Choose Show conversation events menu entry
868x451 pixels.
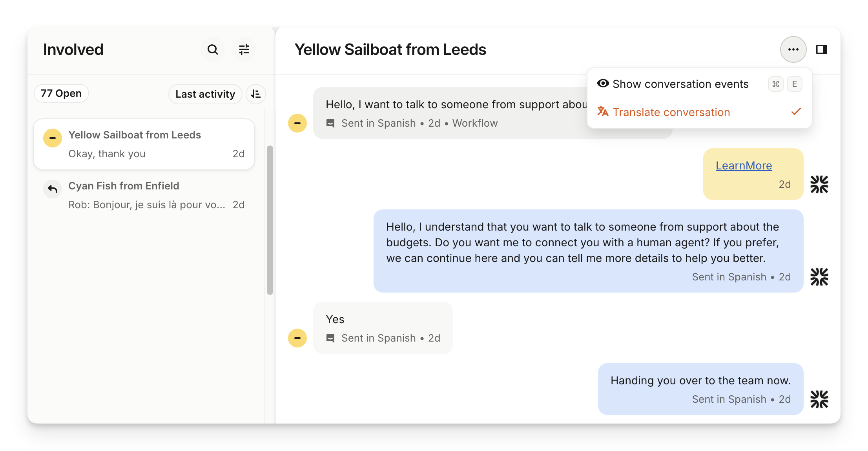click(680, 84)
